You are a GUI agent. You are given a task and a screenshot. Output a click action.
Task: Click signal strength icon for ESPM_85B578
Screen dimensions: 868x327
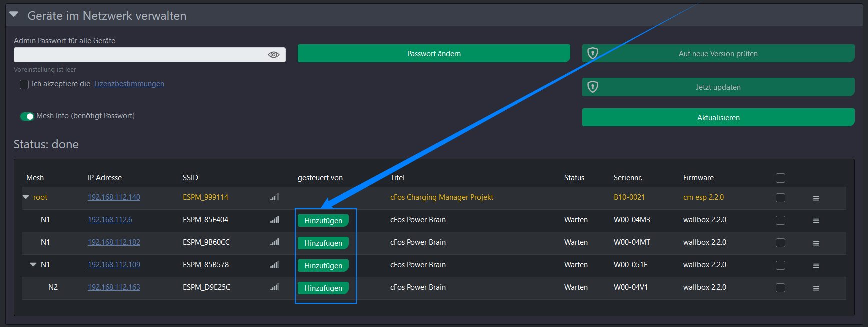tap(274, 264)
